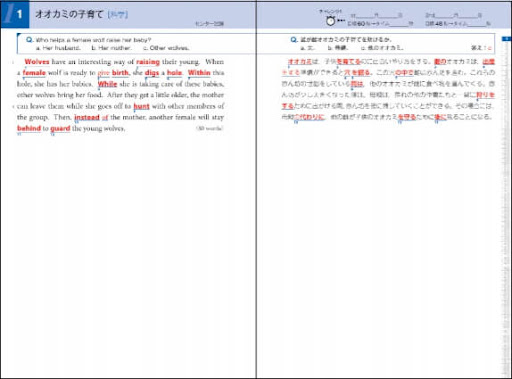This screenshot has height=379, width=512.
Task: Click the red underlined word hunt
Action: 141,106
